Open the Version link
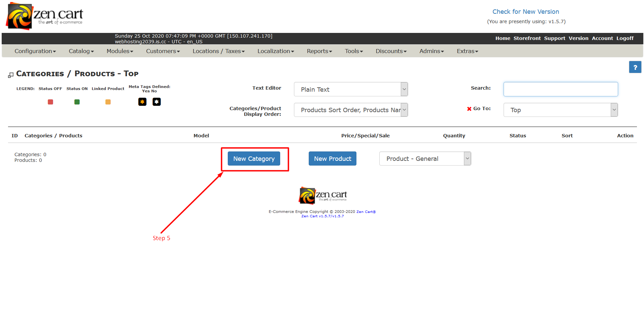 tap(578, 38)
